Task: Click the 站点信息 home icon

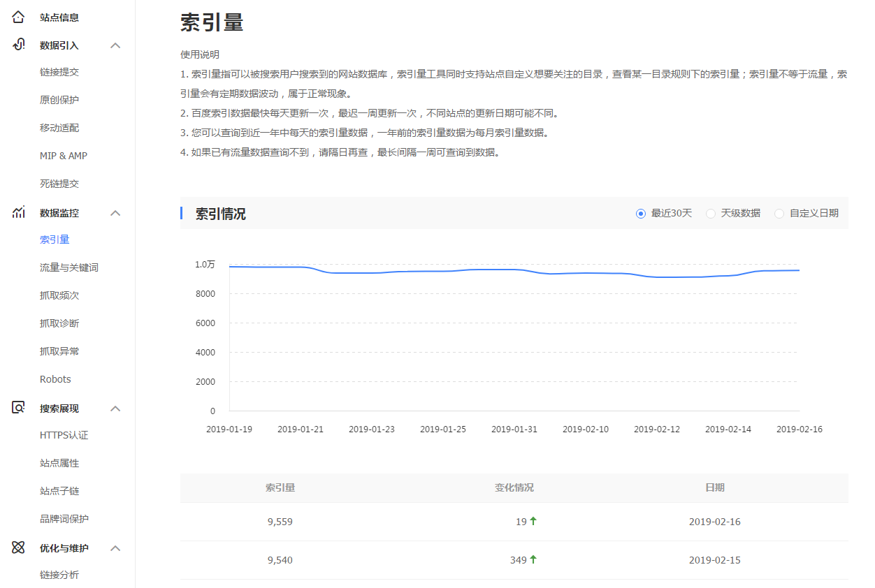Action: tap(17, 16)
